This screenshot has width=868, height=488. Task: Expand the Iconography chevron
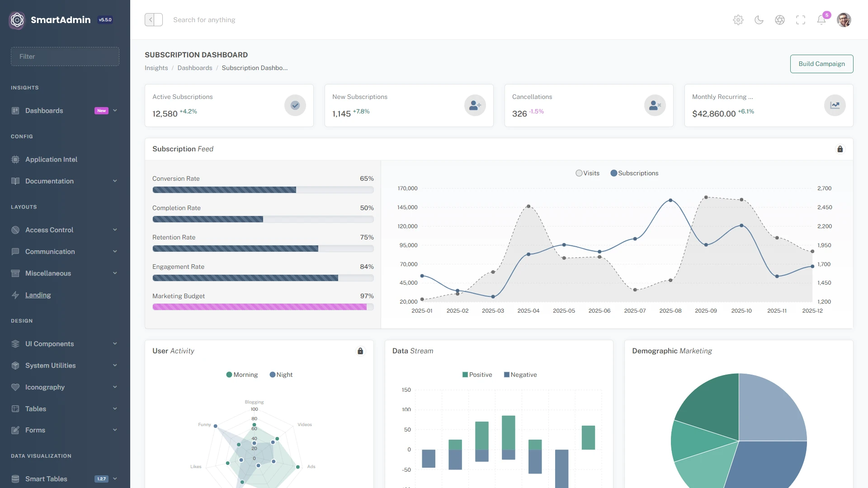115,387
